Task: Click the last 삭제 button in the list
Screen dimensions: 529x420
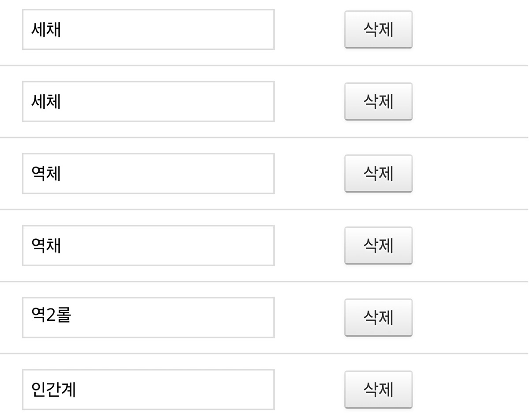Action: [378, 389]
